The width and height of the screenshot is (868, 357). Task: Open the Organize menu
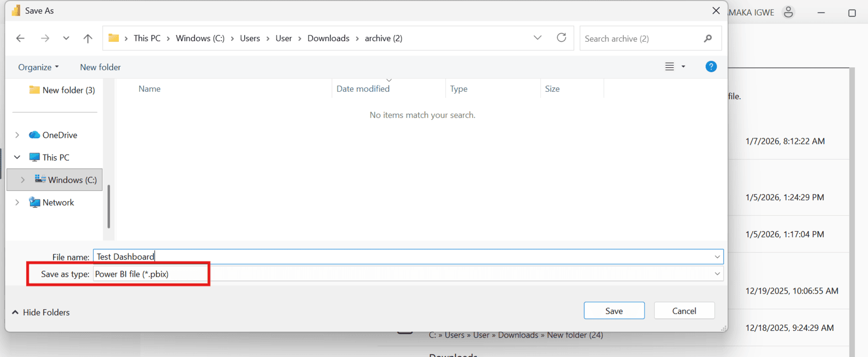[38, 67]
